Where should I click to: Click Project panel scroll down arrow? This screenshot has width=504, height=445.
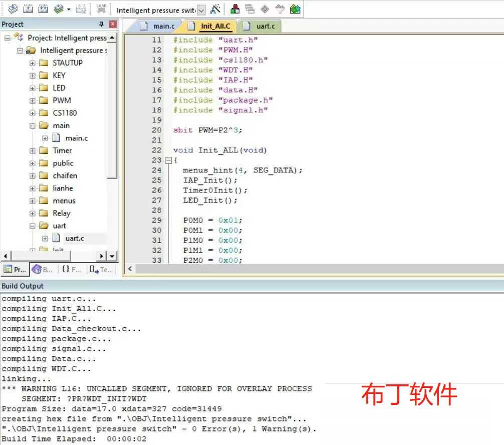(112, 256)
